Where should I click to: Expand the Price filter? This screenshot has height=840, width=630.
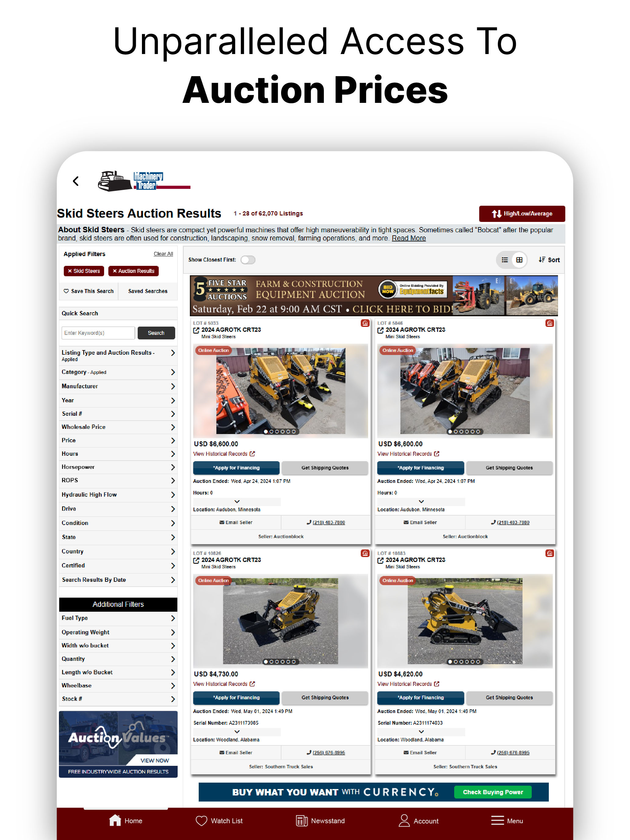coord(118,440)
